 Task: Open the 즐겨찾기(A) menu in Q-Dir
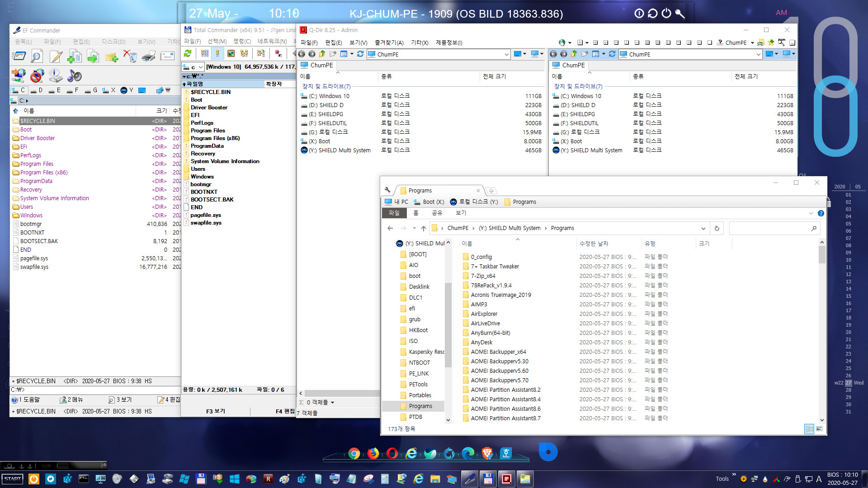[389, 42]
